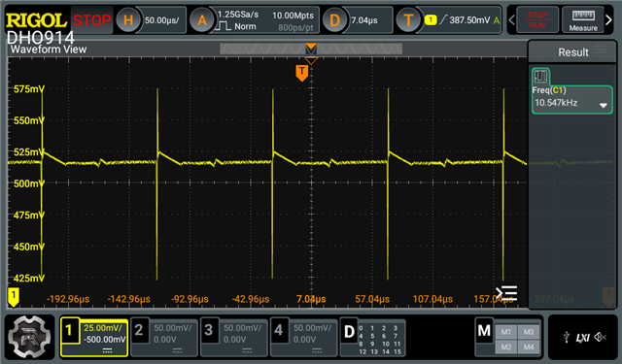622x364 pixels.
Task: Show next toolbar items with right chevron
Action: pyautogui.click(x=609, y=19)
